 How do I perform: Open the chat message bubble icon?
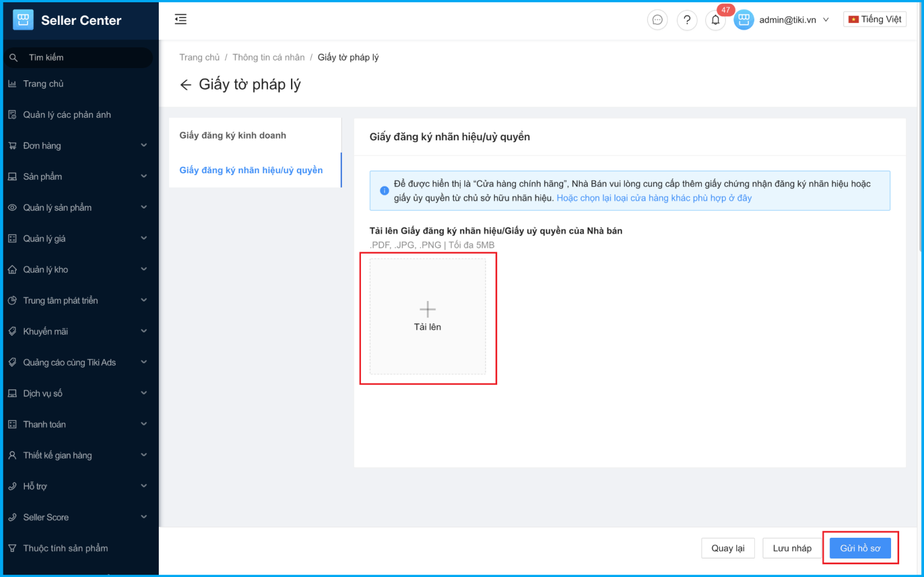coord(657,20)
